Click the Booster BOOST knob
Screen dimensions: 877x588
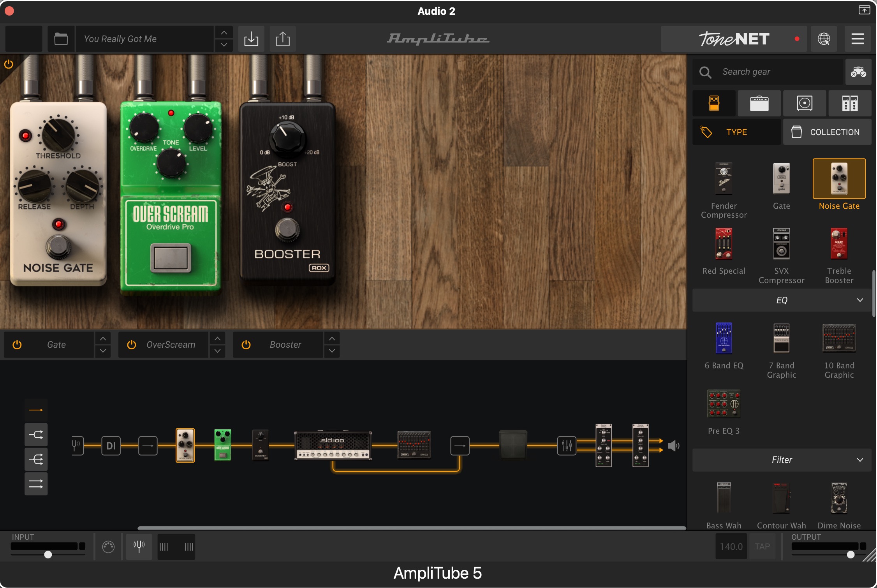click(287, 139)
